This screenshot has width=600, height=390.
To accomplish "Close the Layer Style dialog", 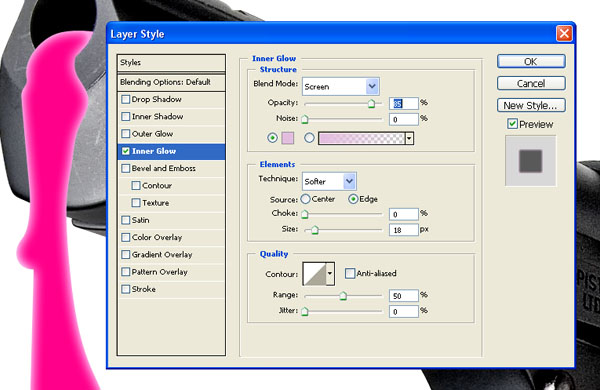I will pos(564,34).
